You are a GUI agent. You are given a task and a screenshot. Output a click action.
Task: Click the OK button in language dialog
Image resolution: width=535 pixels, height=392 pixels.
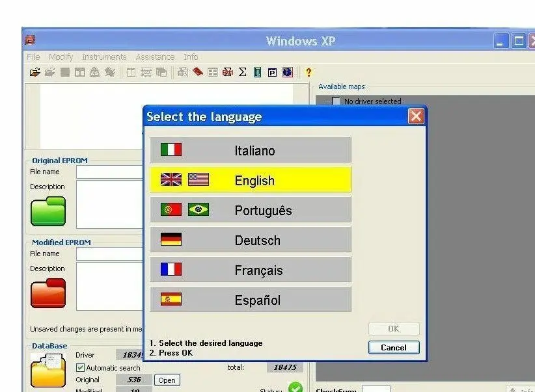(394, 328)
